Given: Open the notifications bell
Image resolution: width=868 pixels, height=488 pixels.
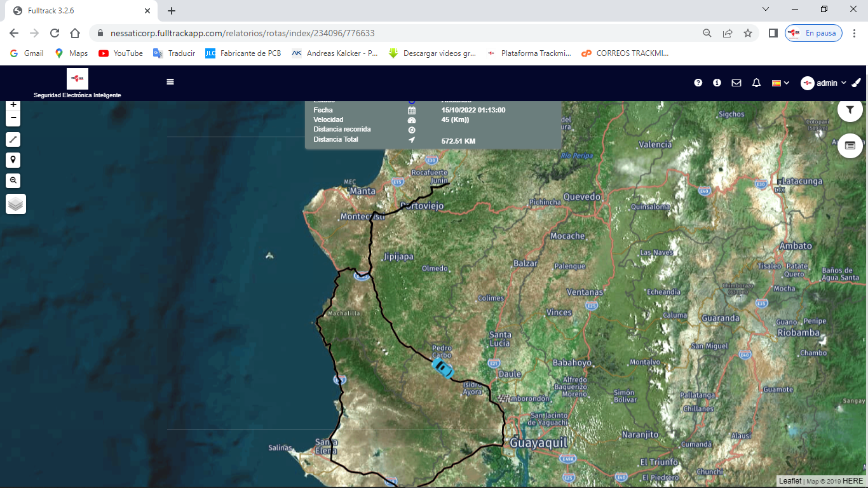Looking at the screenshot, I should 756,83.
